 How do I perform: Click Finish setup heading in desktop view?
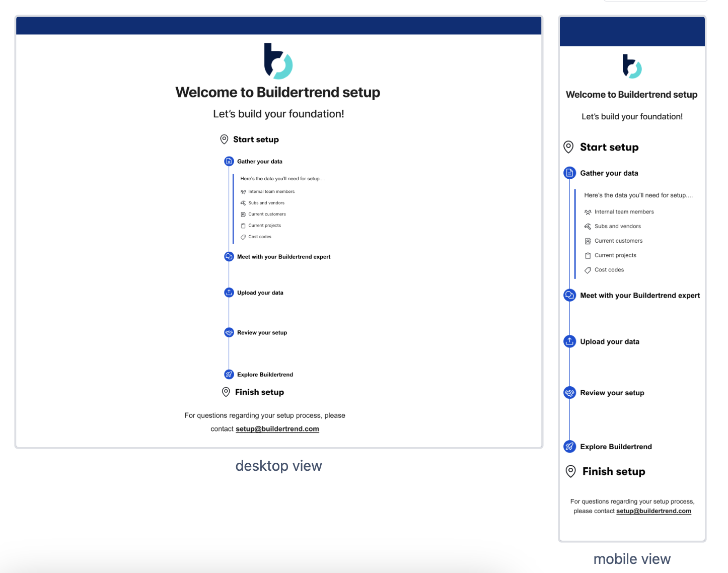(259, 392)
